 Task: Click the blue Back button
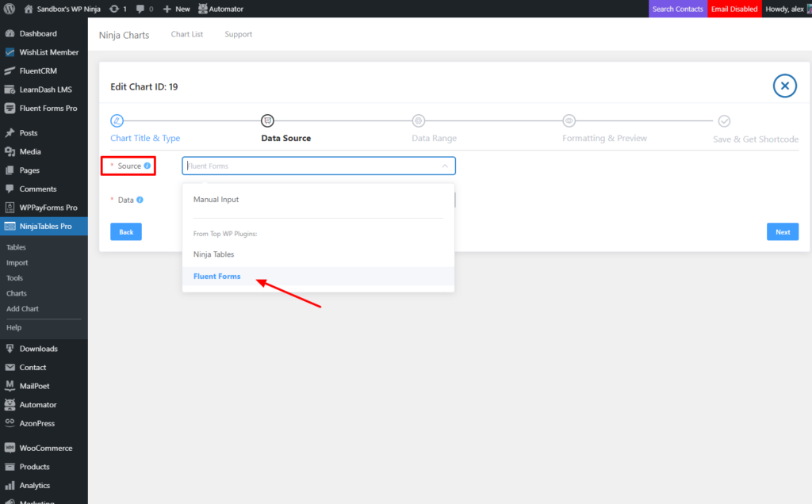pyautogui.click(x=126, y=232)
